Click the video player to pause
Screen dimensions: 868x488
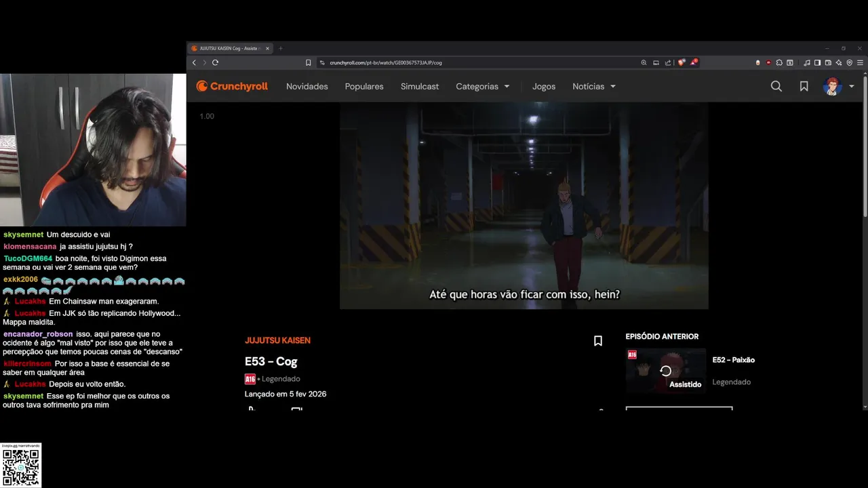524,205
